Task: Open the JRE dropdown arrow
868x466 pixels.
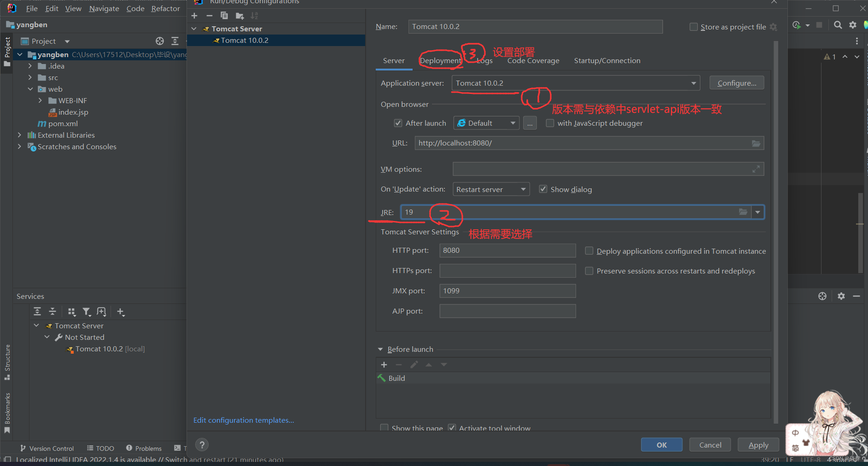Action: 757,212
